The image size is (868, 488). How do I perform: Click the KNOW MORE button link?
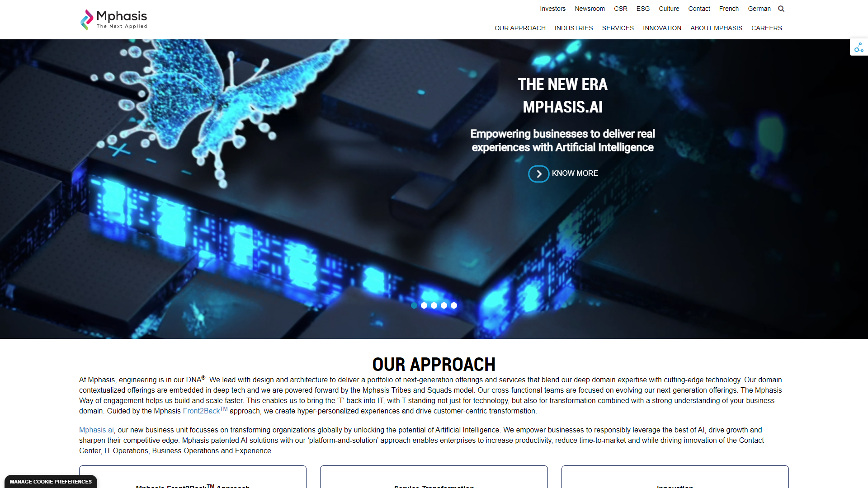563,174
